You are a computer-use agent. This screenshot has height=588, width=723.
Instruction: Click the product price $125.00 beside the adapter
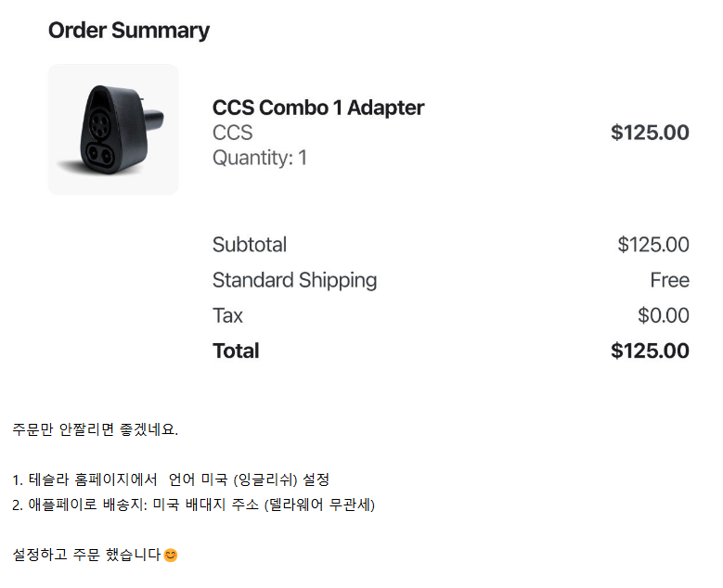(649, 133)
